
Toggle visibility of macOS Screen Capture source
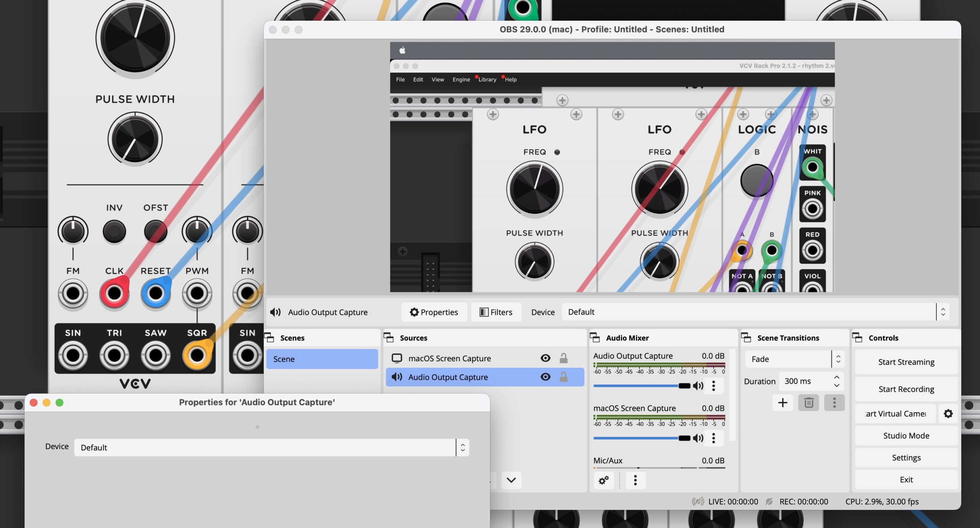(x=545, y=358)
